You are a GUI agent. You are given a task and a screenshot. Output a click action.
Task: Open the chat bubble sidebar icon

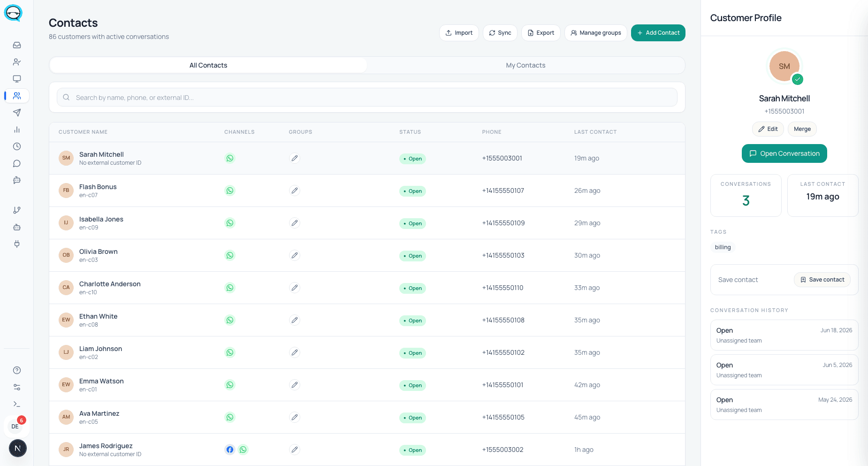tap(17, 163)
